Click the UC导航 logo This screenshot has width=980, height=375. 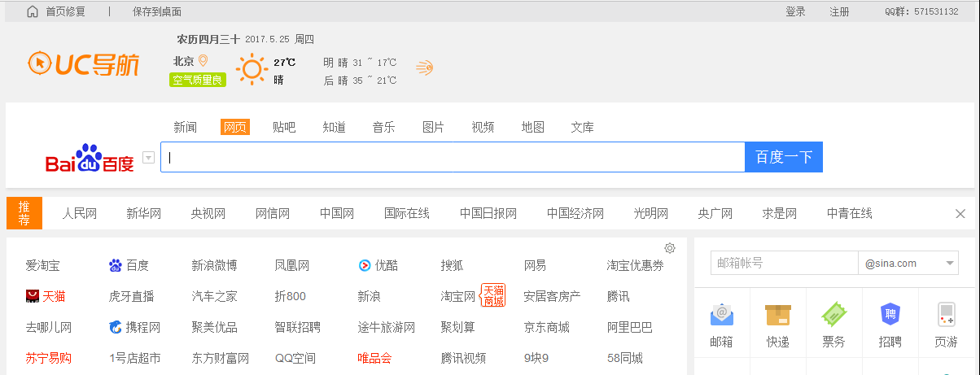point(84,63)
